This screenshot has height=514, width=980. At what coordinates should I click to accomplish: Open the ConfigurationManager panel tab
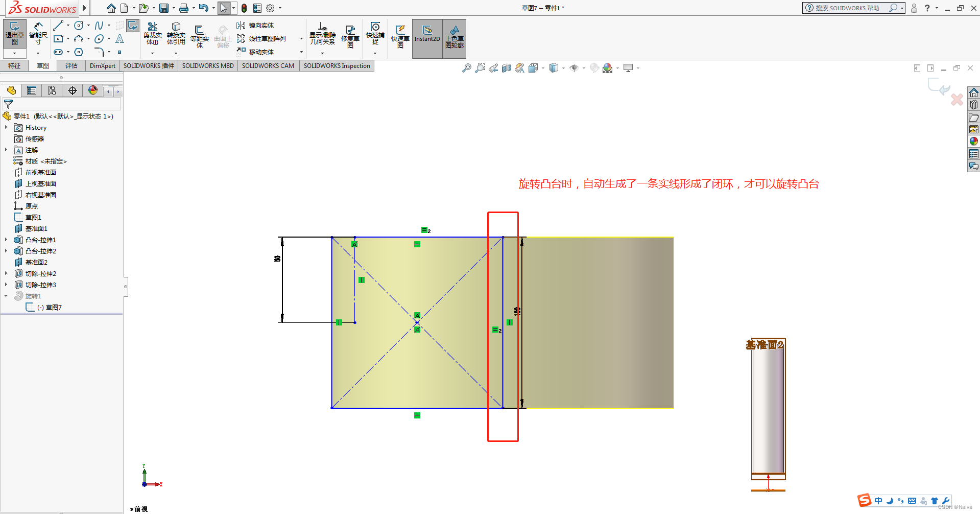(x=52, y=90)
